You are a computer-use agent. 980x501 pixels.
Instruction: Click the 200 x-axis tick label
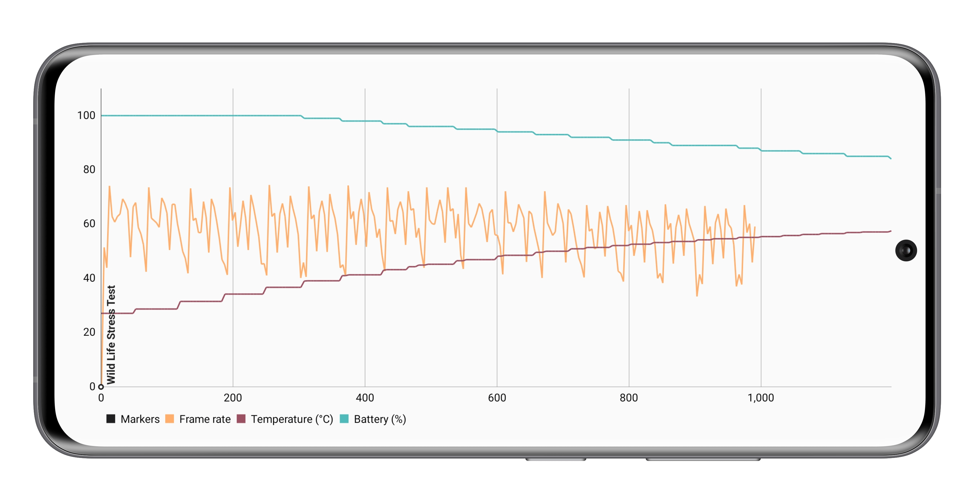pos(233,398)
